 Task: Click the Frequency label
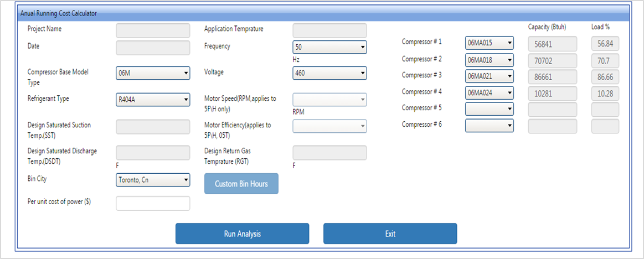[x=217, y=46]
